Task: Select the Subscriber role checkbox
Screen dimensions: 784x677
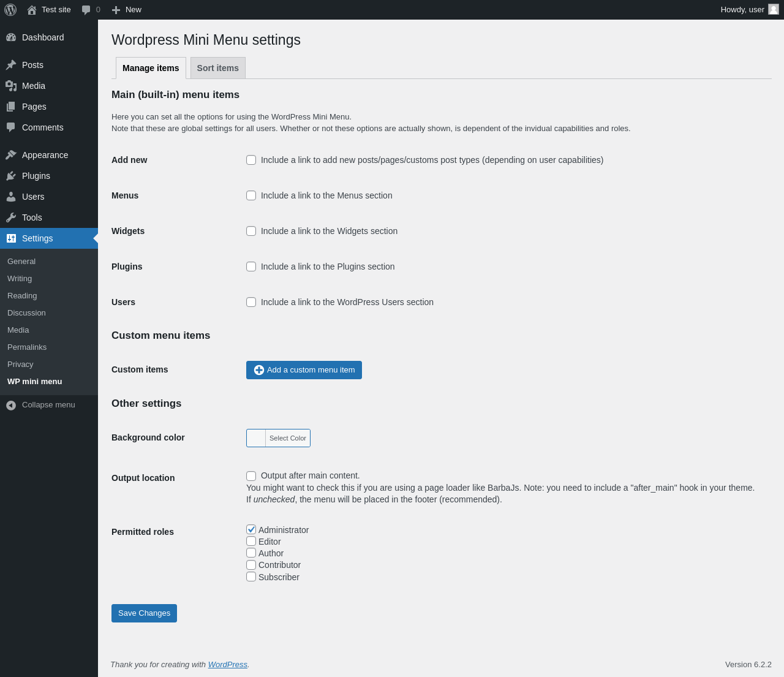Action: point(251,577)
